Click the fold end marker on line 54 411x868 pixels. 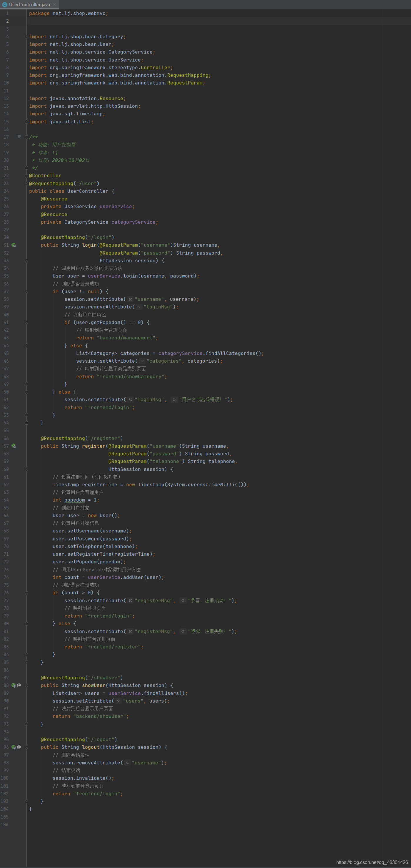26,423
